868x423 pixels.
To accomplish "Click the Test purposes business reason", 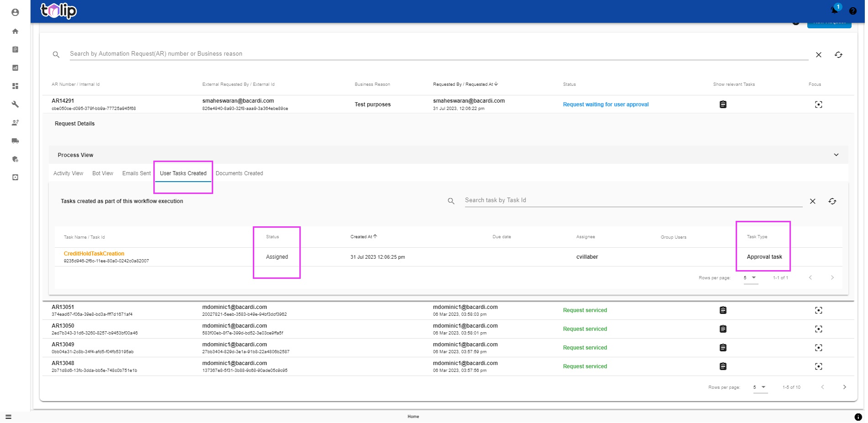I will click(x=373, y=104).
